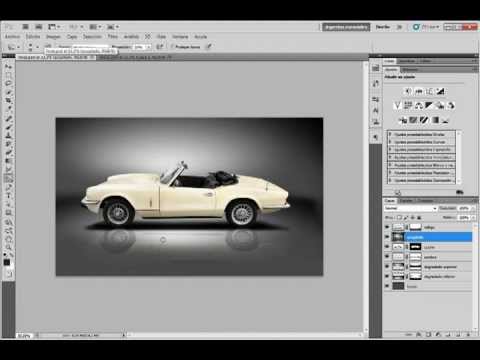Select the degradado superior layer mask thumbnail
The height and width of the screenshot is (360, 480).
415,267
